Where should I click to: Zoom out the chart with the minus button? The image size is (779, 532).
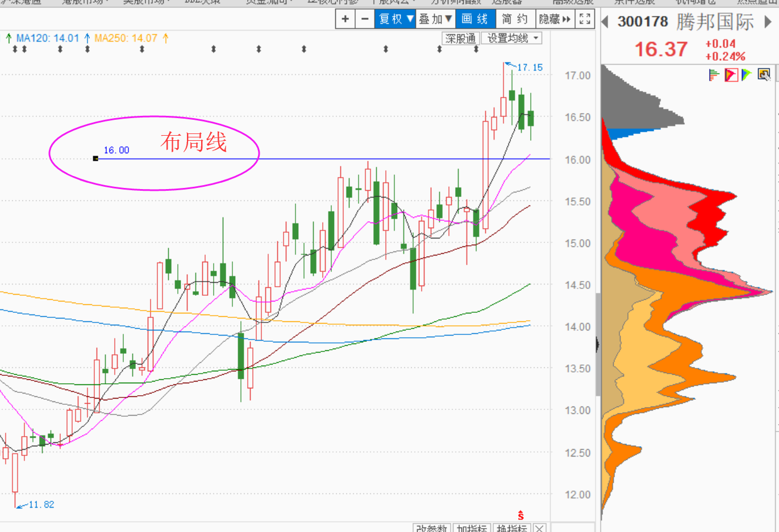365,19
